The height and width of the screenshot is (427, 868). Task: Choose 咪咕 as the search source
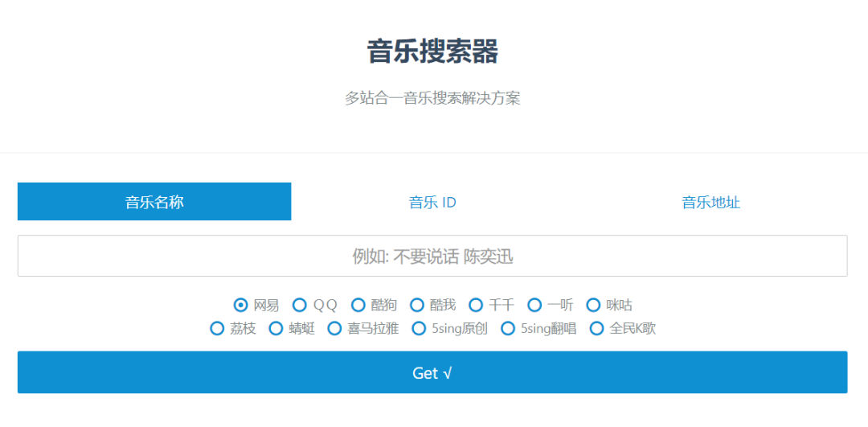click(x=593, y=305)
